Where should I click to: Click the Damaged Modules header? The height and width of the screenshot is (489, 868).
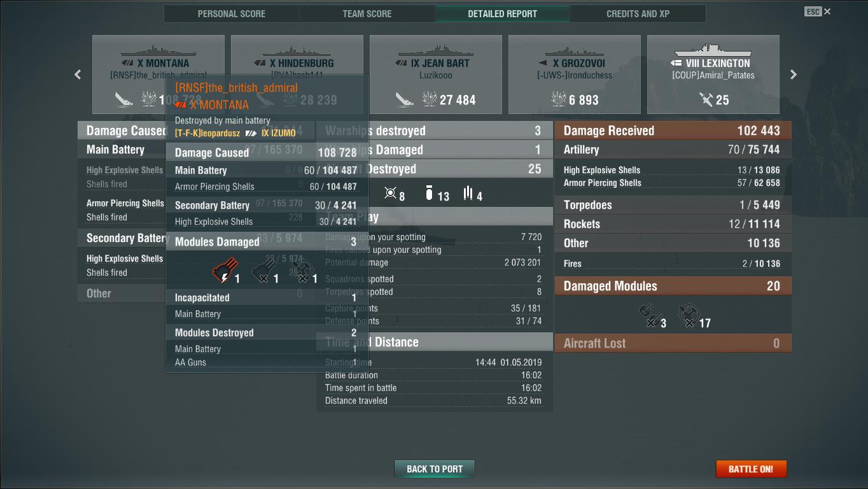tap(673, 286)
